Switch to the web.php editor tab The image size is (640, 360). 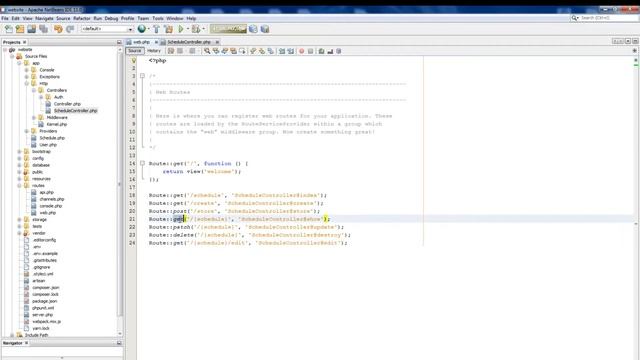point(142,42)
